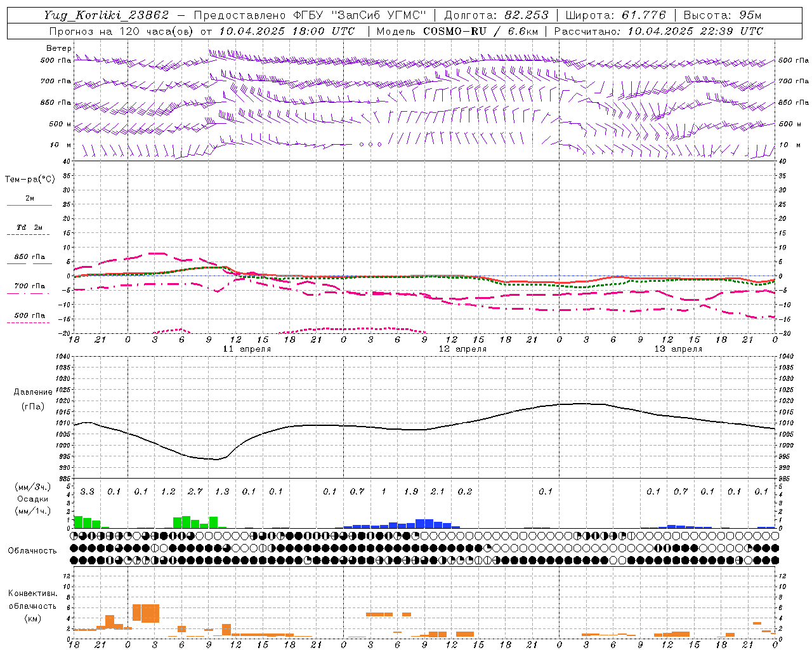Click the '(мм/3ч.)' precipitation unit label

point(32,487)
